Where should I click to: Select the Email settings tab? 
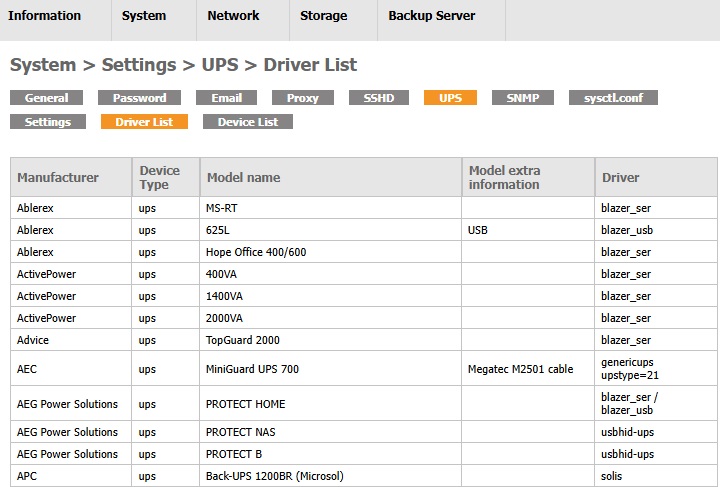pos(226,98)
